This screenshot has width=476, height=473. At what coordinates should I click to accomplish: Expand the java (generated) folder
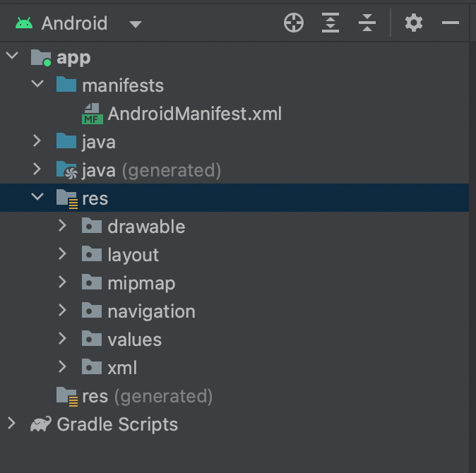tap(37, 170)
